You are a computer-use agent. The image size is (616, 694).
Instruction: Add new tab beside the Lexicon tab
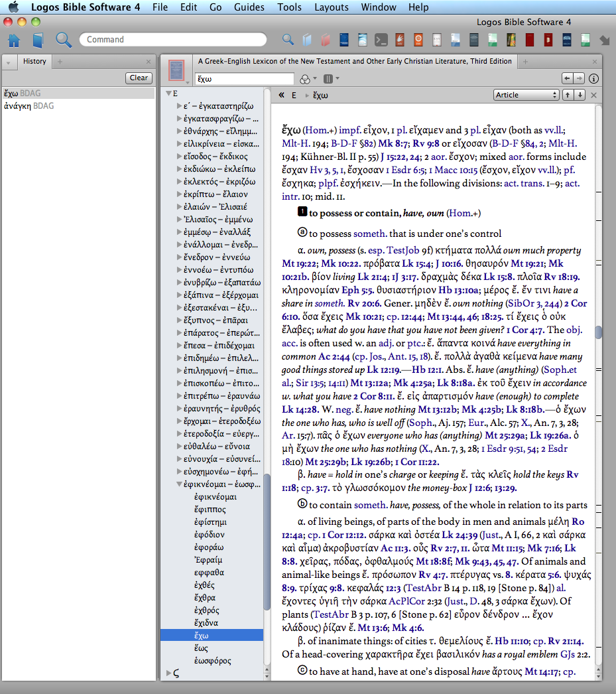click(x=525, y=62)
